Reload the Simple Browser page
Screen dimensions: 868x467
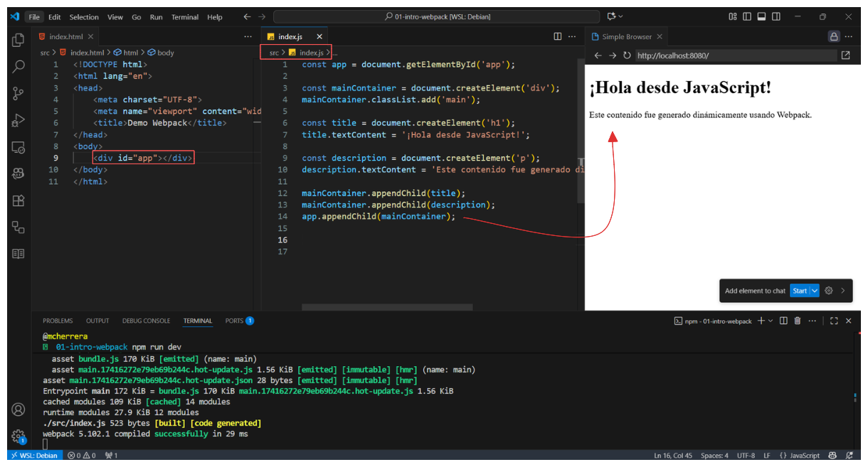click(627, 55)
